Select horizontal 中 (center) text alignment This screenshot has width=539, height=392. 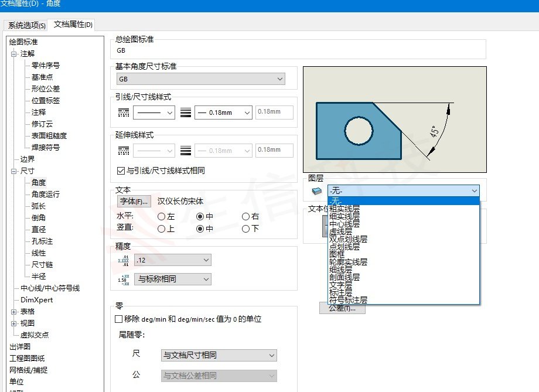(200, 217)
